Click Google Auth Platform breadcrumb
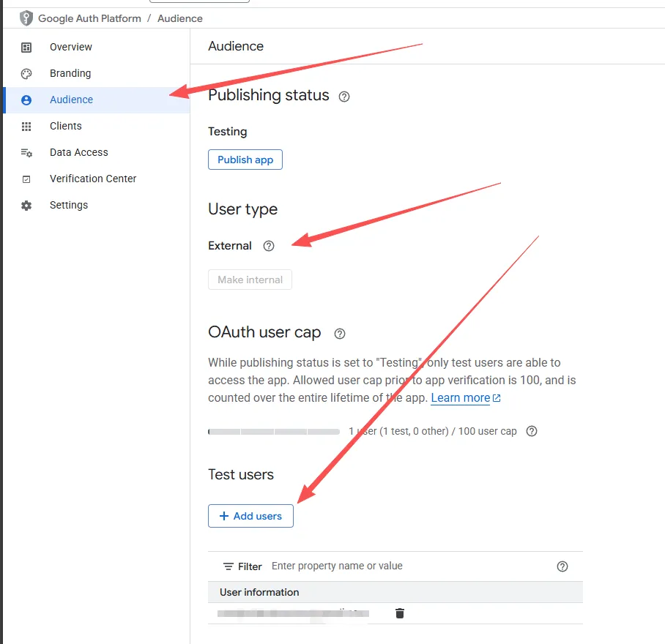Screen dimensions: 665x644 (x=89, y=18)
